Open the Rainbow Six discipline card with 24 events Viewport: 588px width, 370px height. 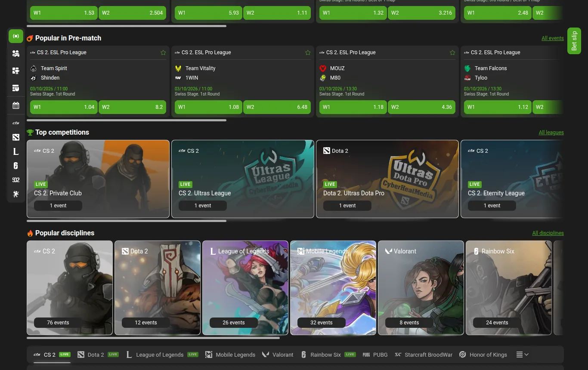509,288
